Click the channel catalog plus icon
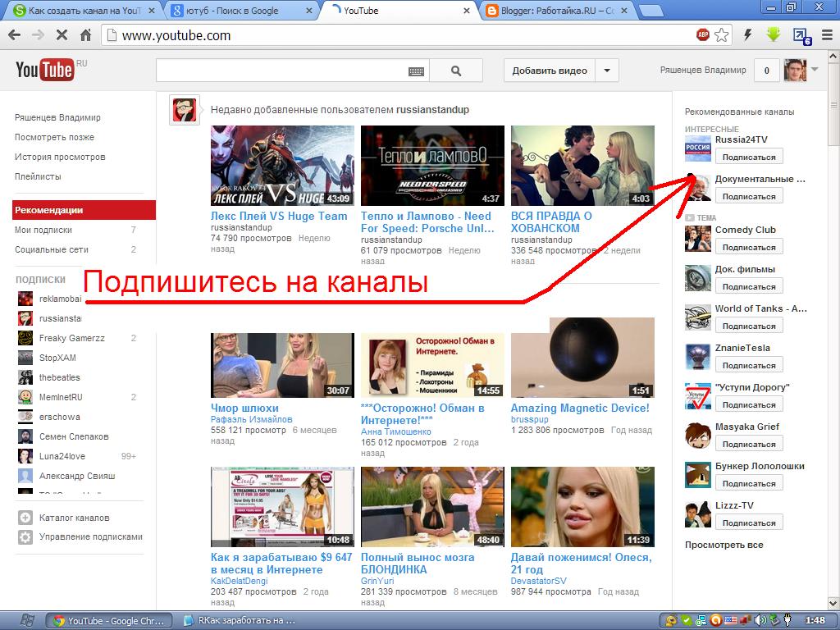This screenshot has width=840, height=630. pyautogui.click(x=25, y=518)
